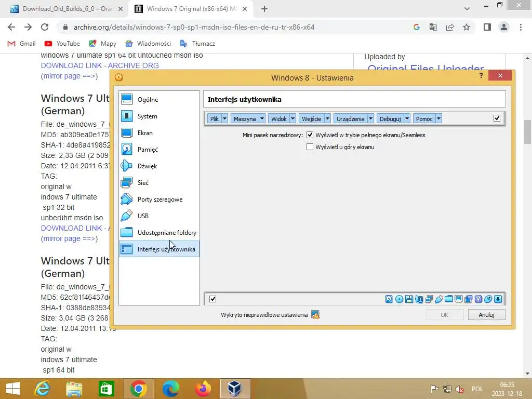The width and height of the screenshot is (532, 399).
Task: Toggle the virtualization features indicator (V chip)
Action: point(478,299)
